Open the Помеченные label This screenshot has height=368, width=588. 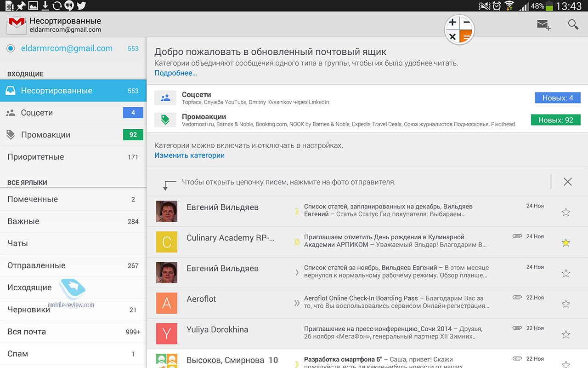click(x=73, y=199)
